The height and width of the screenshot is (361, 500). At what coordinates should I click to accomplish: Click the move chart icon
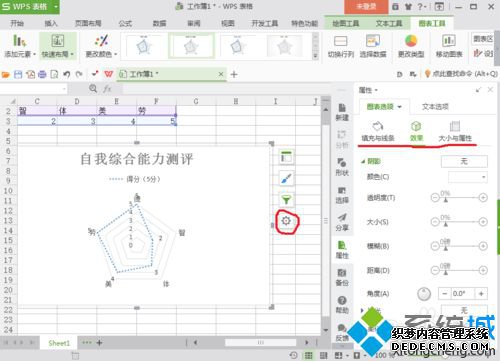pos(449,42)
